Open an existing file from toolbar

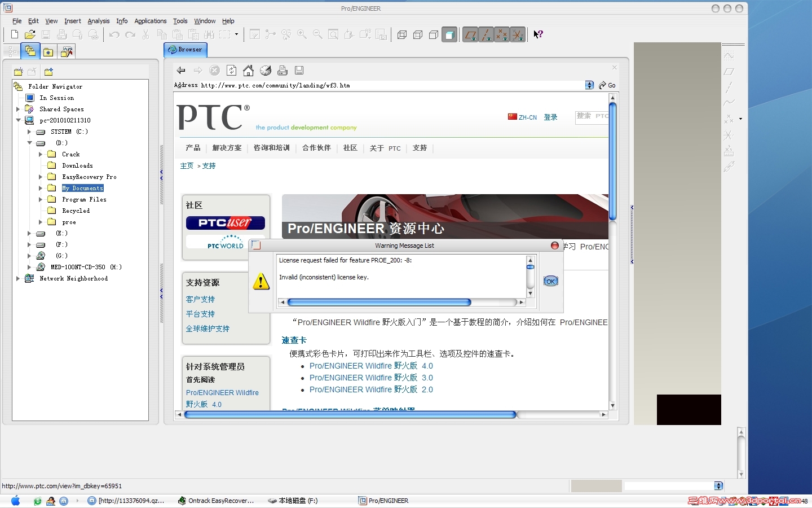click(x=30, y=34)
